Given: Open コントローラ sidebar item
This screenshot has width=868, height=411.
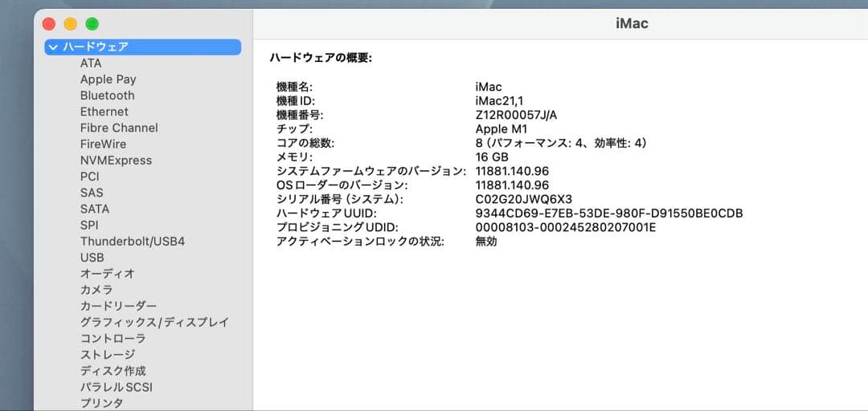Looking at the screenshot, I should [x=113, y=338].
